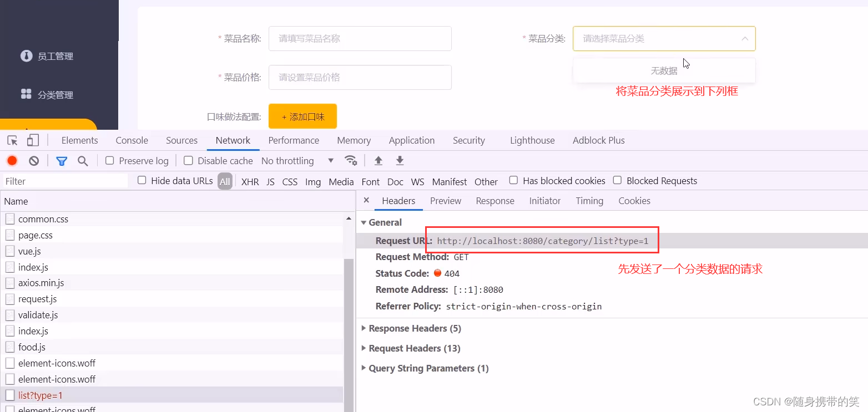Viewport: 868px width, 412px height.
Task: Click the import HAR upload icon
Action: click(x=379, y=160)
